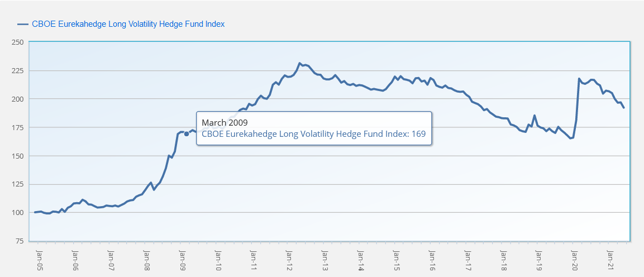
Task: Click the sharp spike top in early 2020
Action: 579,79
